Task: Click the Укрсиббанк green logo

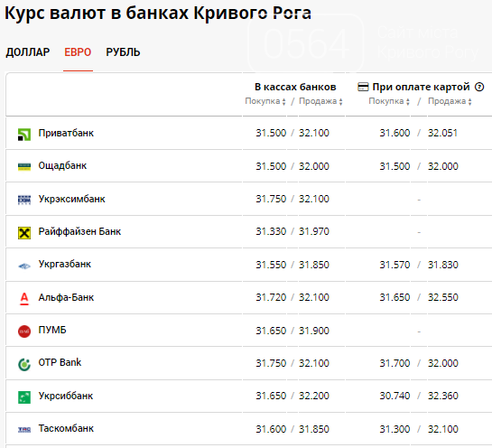Action: 24,397
